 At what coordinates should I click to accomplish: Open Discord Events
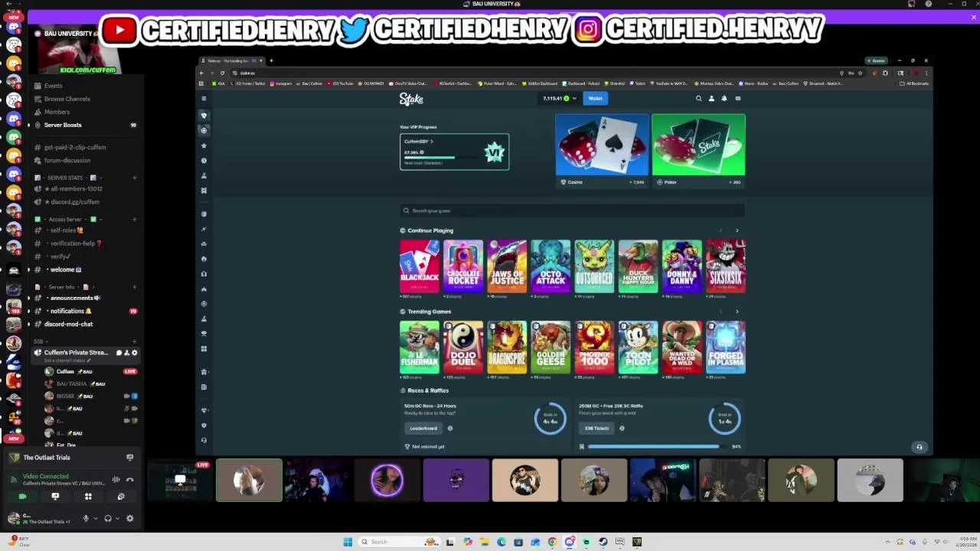click(53, 86)
